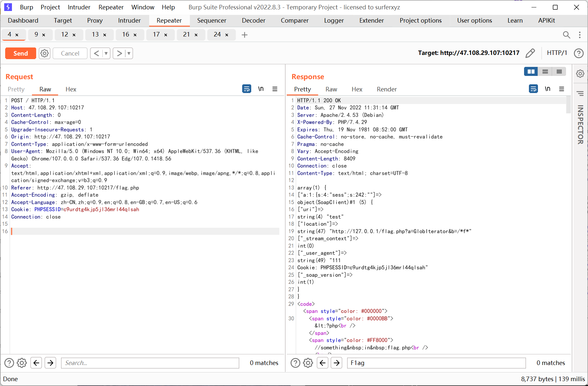Open response search settings gear
588x386 pixels.
(x=308, y=363)
